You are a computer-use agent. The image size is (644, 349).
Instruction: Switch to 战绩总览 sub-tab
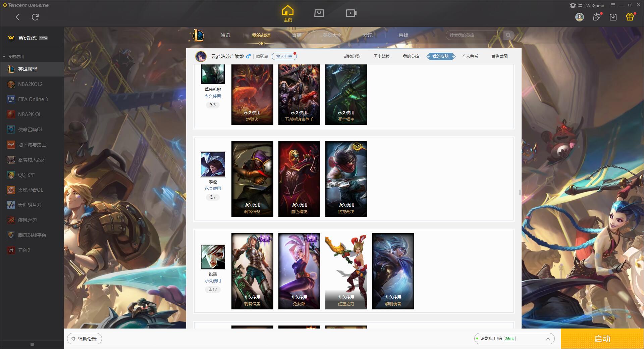click(352, 56)
